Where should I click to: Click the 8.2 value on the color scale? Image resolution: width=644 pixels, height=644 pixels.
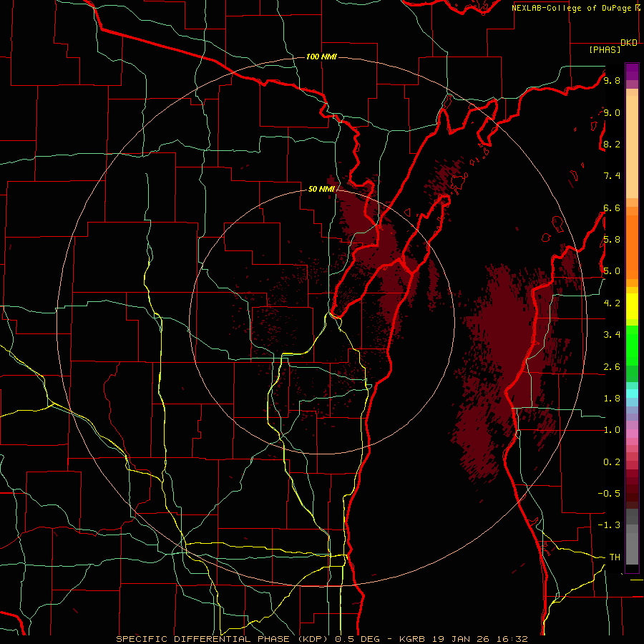pyautogui.click(x=612, y=144)
